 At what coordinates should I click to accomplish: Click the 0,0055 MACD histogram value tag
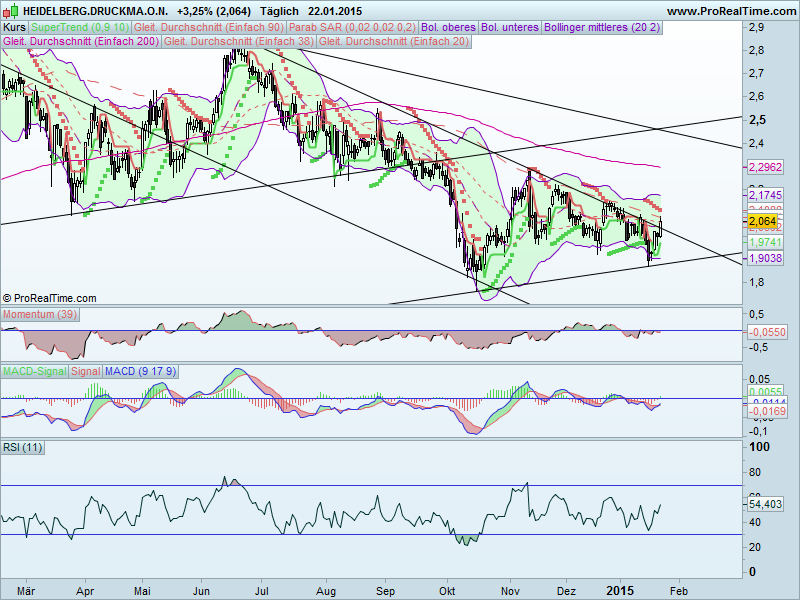(x=766, y=392)
